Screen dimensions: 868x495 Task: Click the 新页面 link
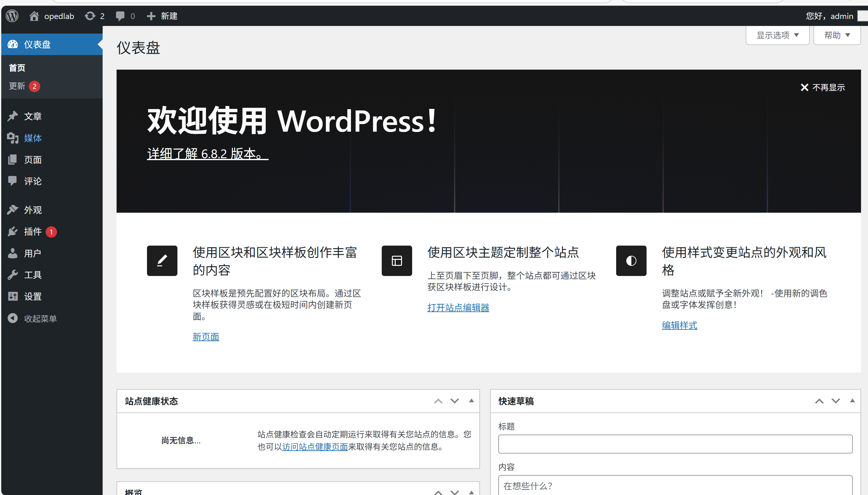coord(206,337)
